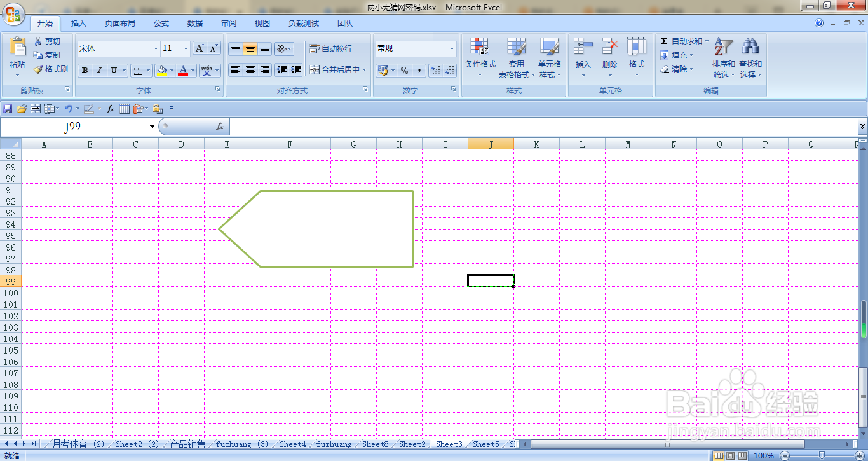Open the font name dropdown (宋体)
868x461 pixels.
coord(156,48)
